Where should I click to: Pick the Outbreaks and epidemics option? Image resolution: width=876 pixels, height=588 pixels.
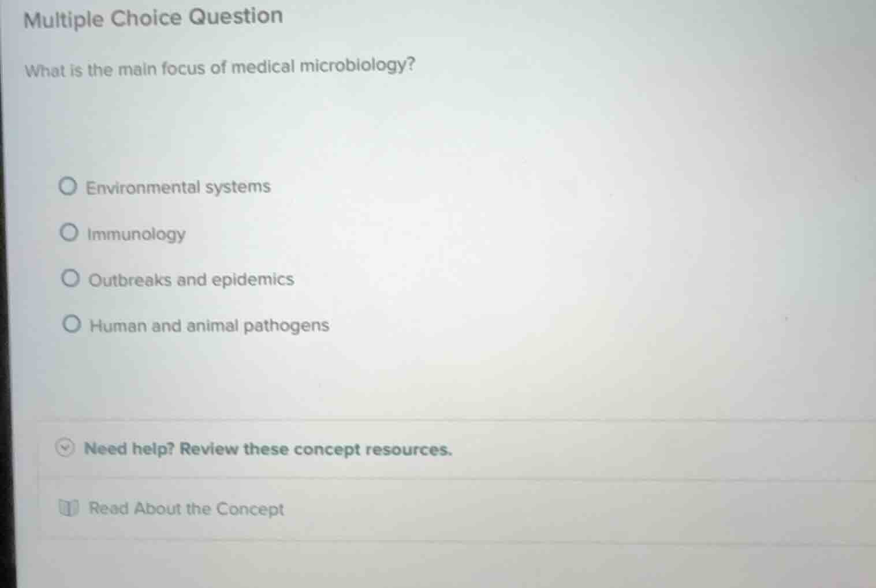pyautogui.click(x=70, y=278)
